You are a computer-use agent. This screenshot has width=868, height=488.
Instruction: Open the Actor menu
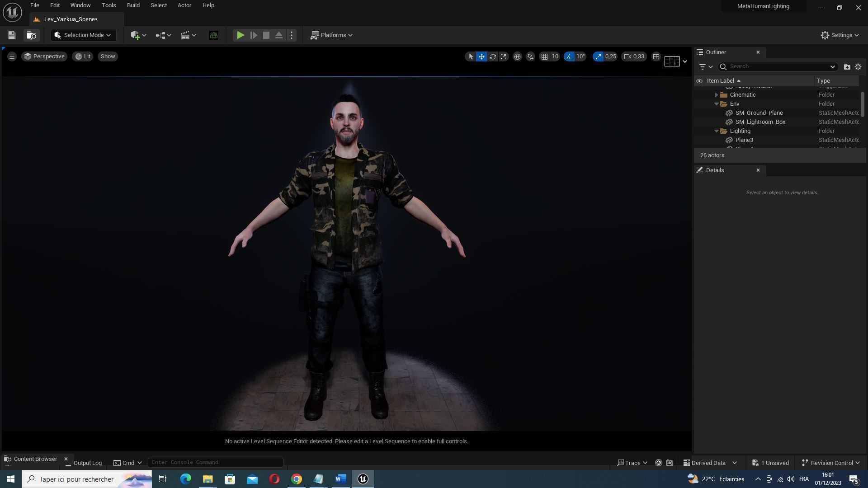click(184, 5)
